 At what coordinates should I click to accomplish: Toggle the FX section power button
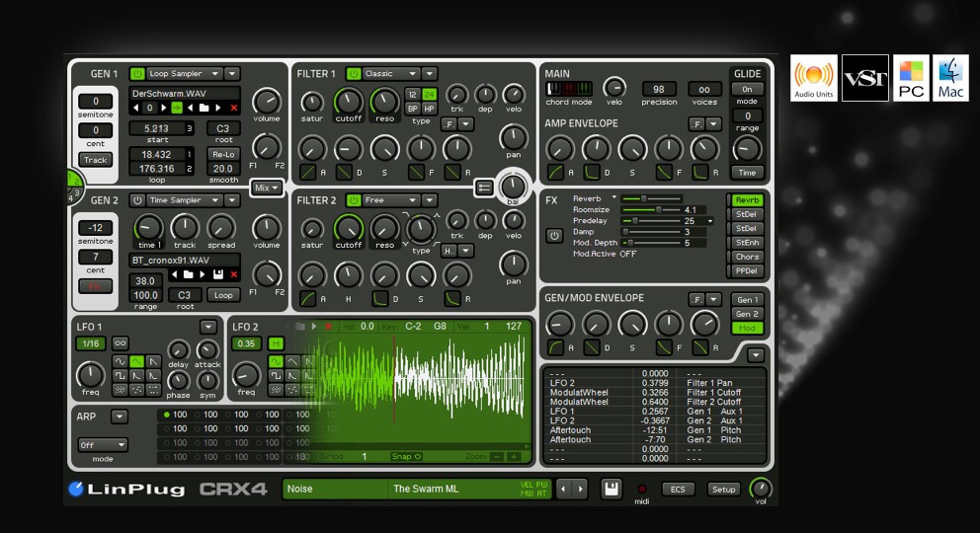point(554,236)
